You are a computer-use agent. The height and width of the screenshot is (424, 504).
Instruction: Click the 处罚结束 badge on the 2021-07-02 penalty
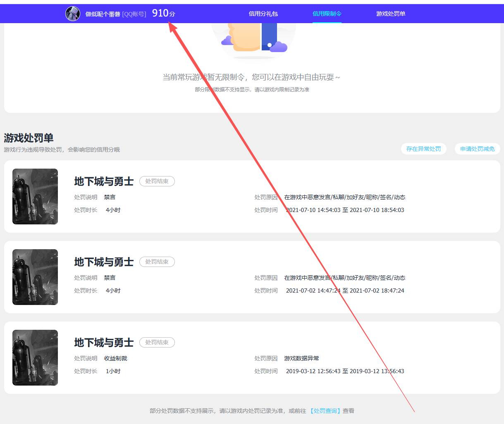click(157, 262)
